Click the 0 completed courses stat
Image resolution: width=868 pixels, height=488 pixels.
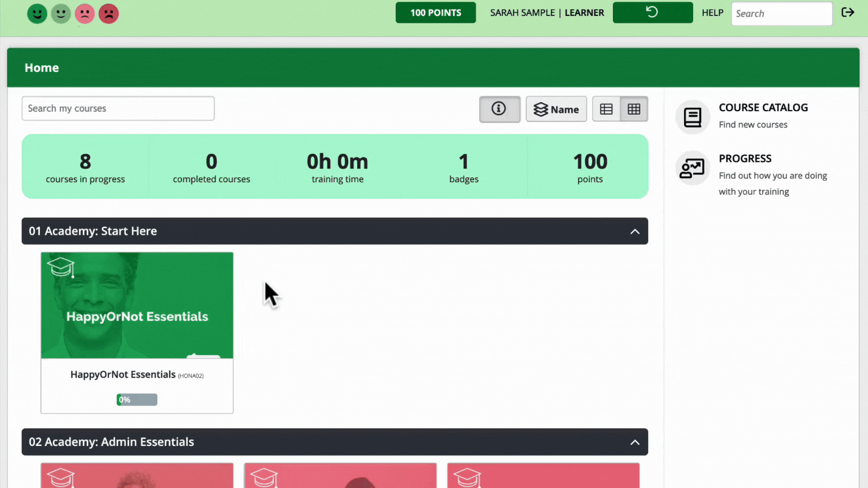tap(212, 167)
